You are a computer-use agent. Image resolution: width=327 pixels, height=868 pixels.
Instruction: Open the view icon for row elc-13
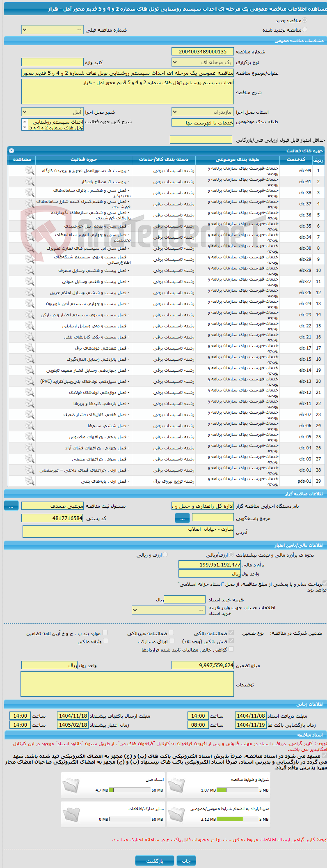30,381
